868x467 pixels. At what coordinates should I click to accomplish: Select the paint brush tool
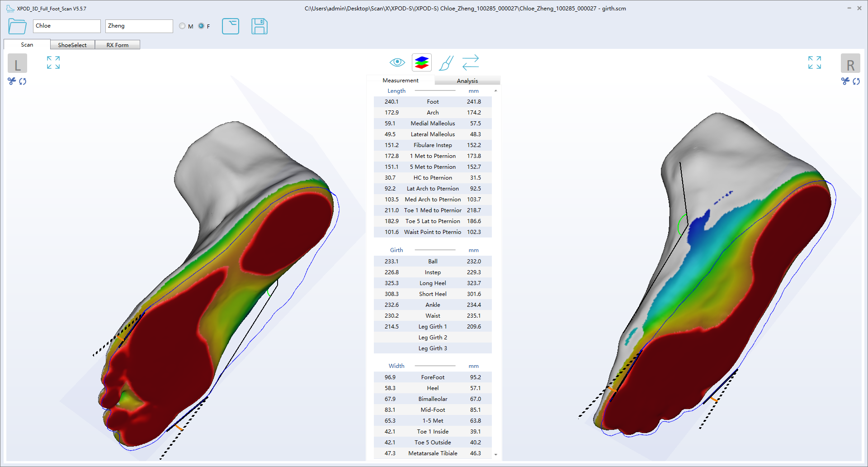[x=446, y=63]
